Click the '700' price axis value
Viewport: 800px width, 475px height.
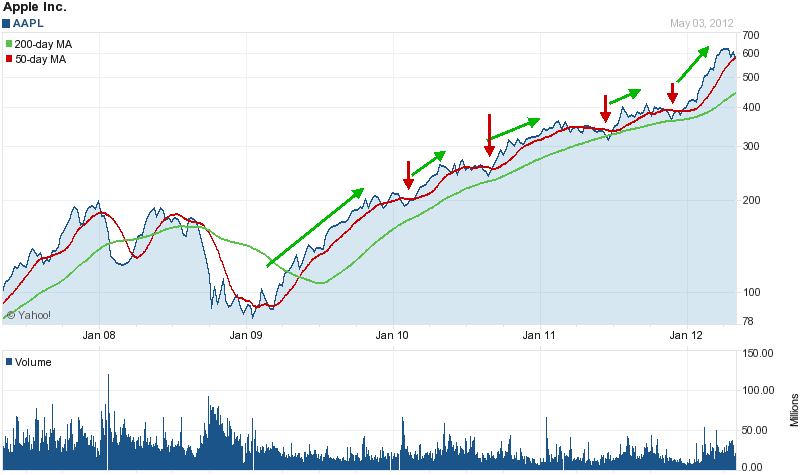[751, 35]
